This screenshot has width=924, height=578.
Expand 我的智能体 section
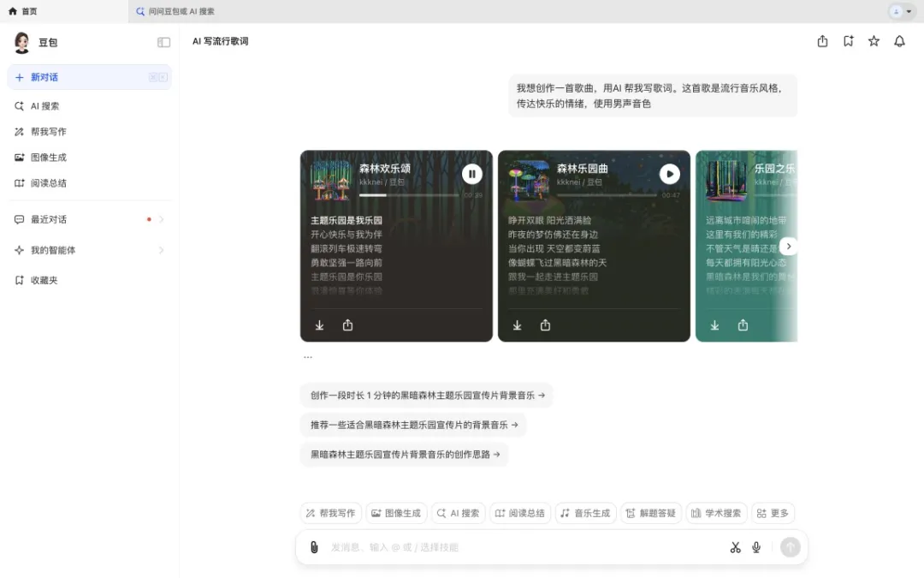[x=161, y=250]
